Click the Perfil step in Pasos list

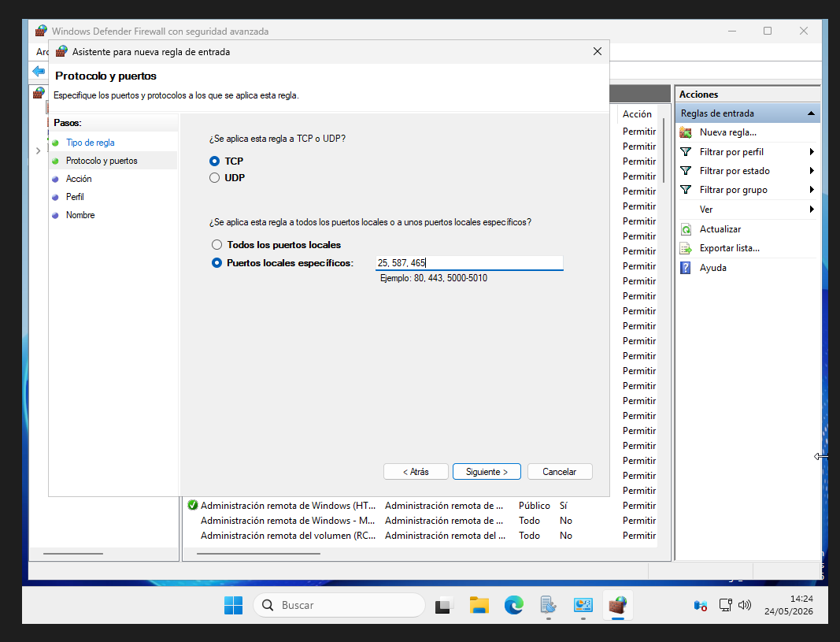point(75,197)
